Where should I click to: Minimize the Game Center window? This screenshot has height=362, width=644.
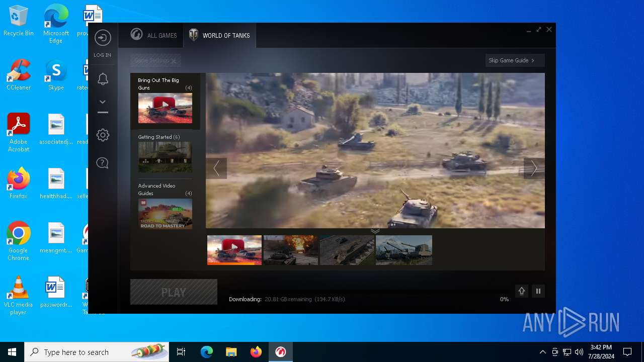pyautogui.click(x=529, y=30)
